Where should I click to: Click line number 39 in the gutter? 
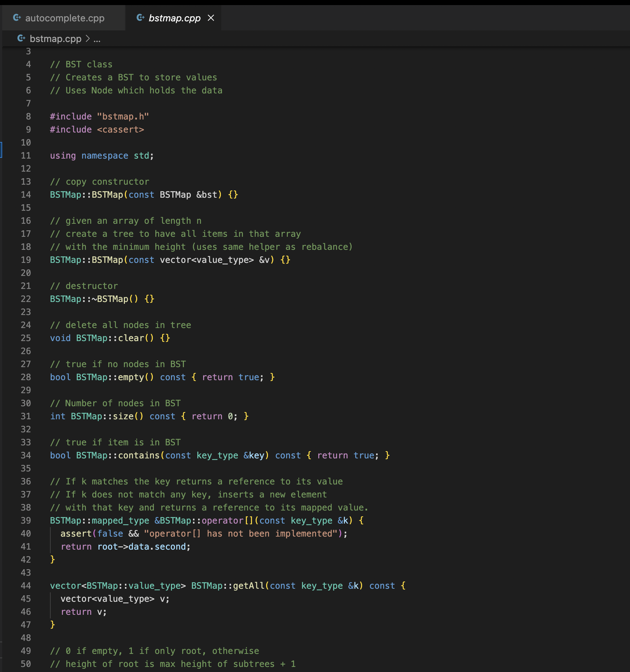26,520
